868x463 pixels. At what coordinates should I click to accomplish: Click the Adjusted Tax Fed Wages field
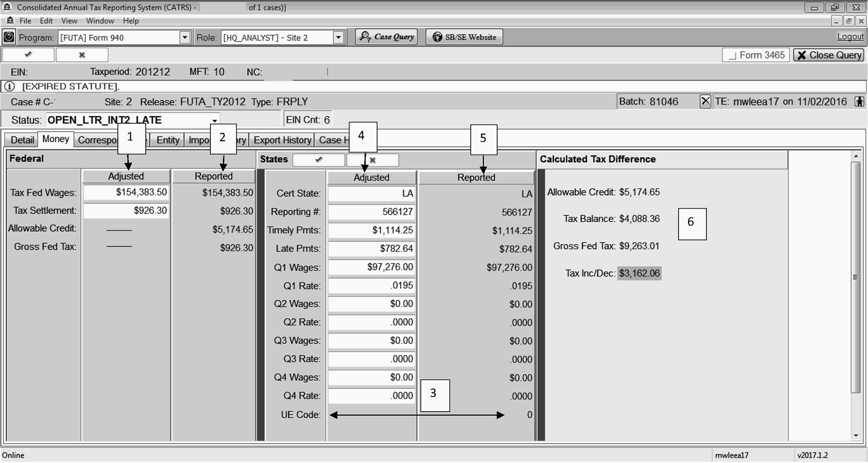[126, 192]
